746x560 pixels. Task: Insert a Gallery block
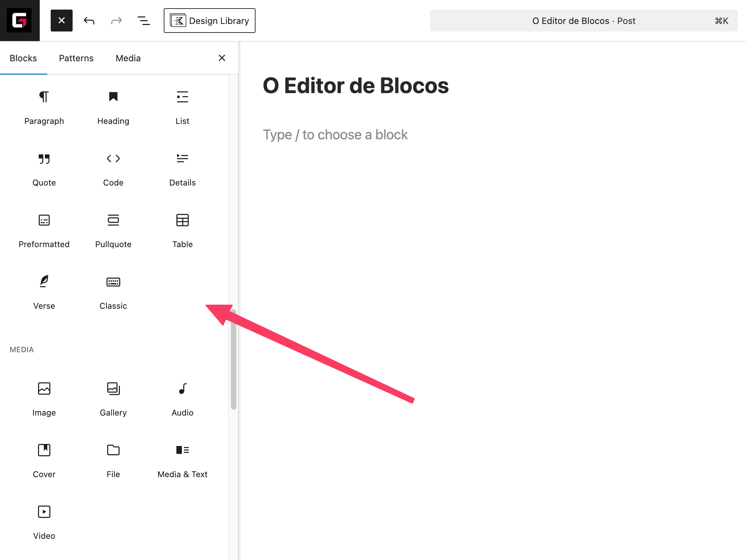point(113,398)
